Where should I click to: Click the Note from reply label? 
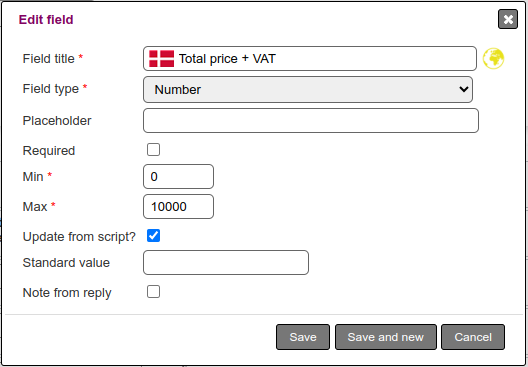click(x=67, y=293)
